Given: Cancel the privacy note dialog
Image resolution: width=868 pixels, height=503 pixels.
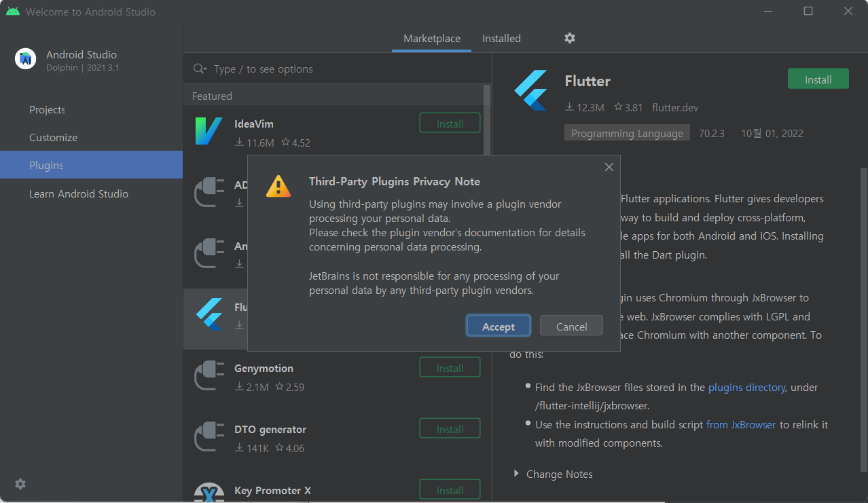Looking at the screenshot, I should (x=571, y=327).
